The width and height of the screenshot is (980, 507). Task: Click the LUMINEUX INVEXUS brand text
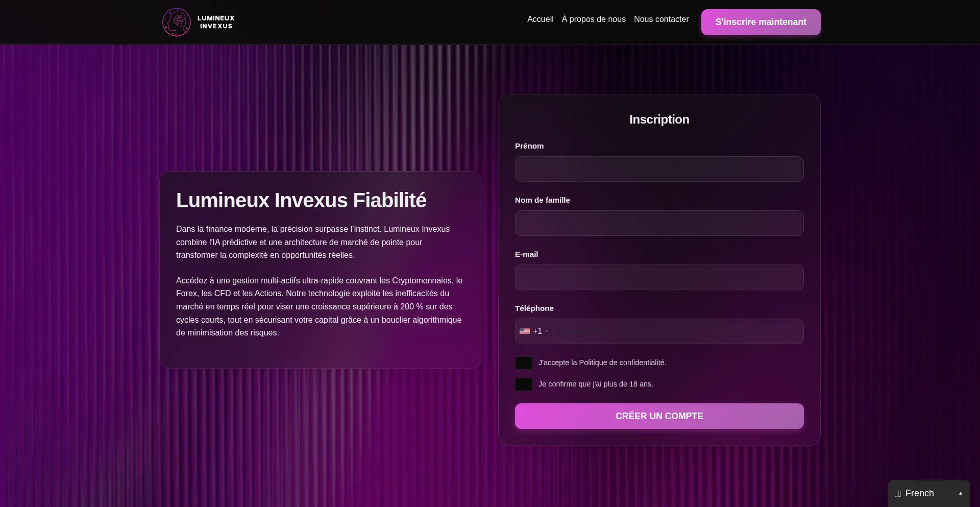coord(216,22)
